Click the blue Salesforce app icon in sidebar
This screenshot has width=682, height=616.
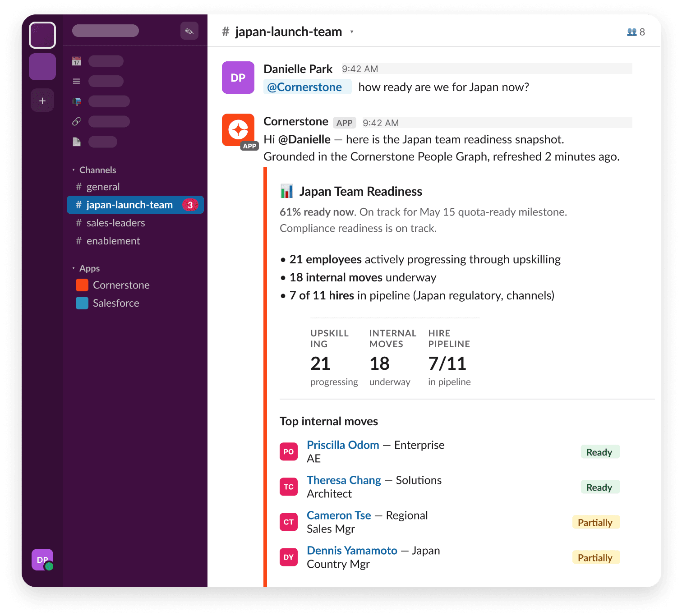click(82, 303)
